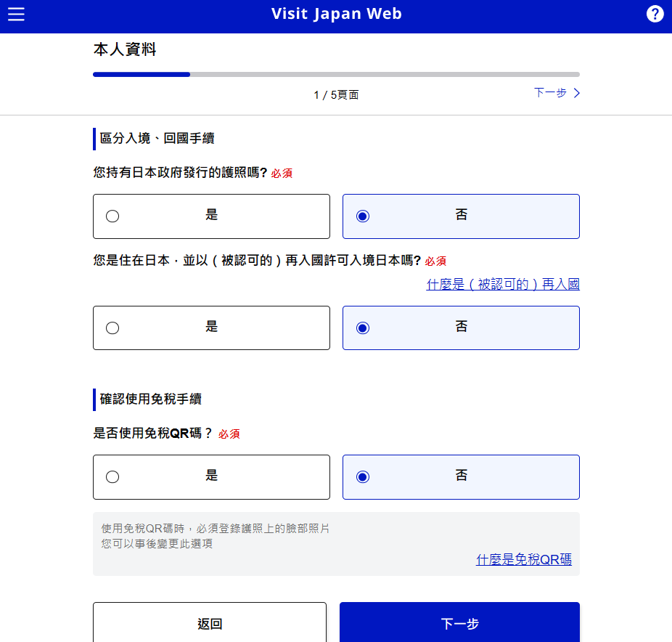Select 是 for re-entry permit question
This screenshot has height=642, width=672.
[x=211, y=328]
